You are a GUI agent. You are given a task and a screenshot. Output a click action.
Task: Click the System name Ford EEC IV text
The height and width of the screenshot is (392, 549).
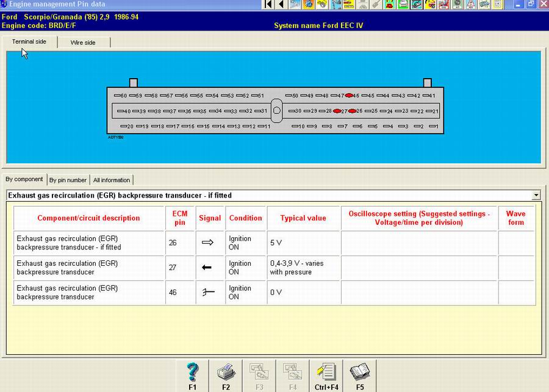[318, 26]
